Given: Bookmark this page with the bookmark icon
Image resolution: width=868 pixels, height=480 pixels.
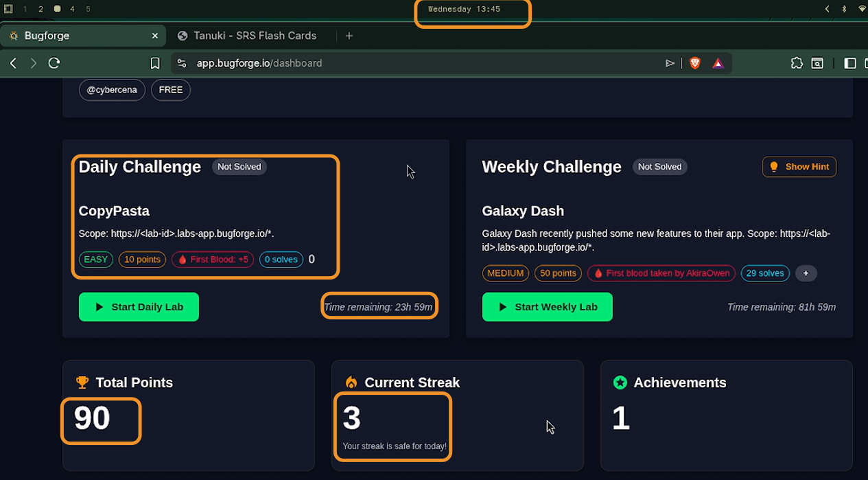Looking at the screenshot, I should 155,63.
